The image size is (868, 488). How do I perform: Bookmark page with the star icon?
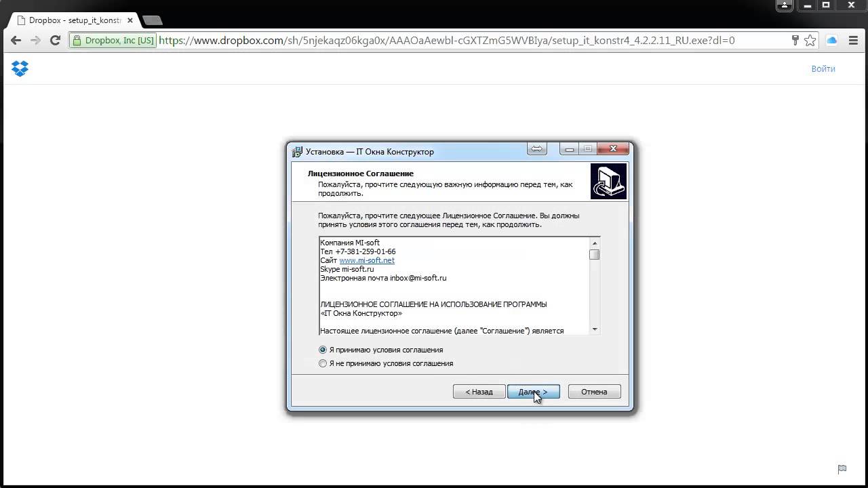[x=810, y=41]
